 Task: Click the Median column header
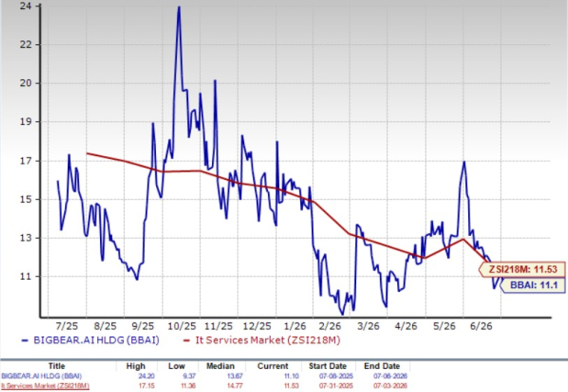[x=220, y=366]
